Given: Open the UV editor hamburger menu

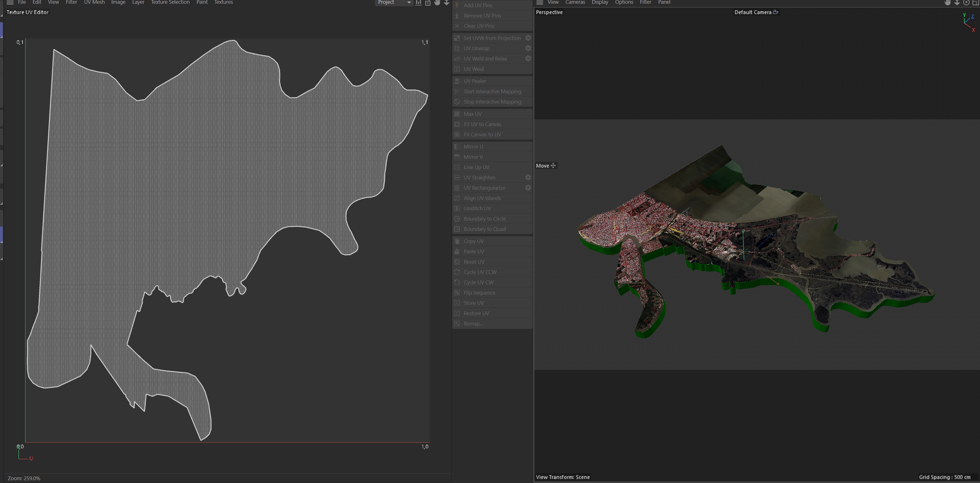Looking at the screenshot, I should pos(10,2).
